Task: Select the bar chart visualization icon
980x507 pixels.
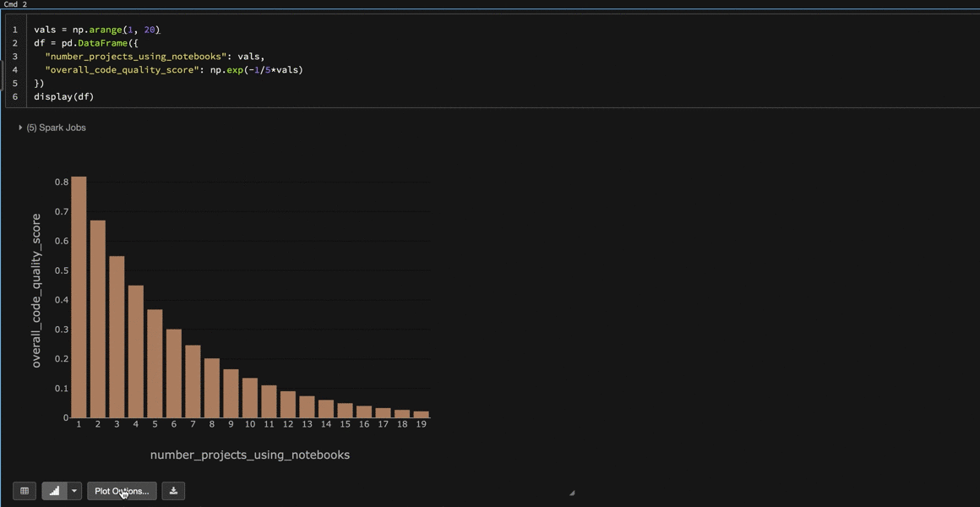Action: click(x=53, y=490)
